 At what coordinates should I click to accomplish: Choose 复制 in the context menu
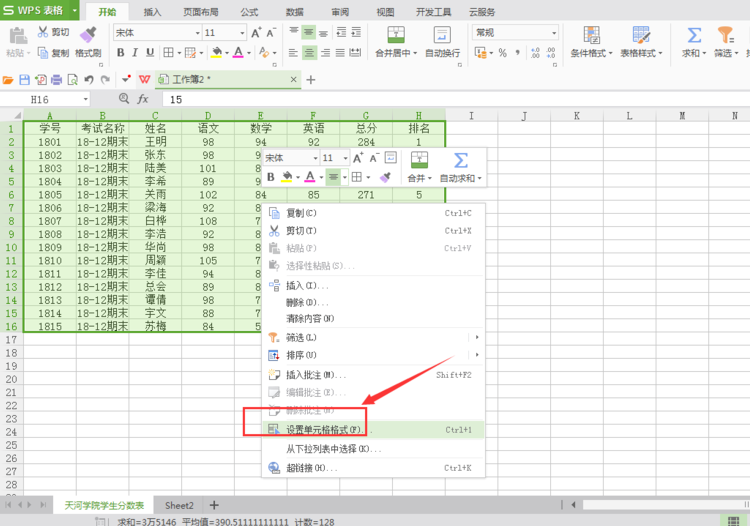point(301,213)
